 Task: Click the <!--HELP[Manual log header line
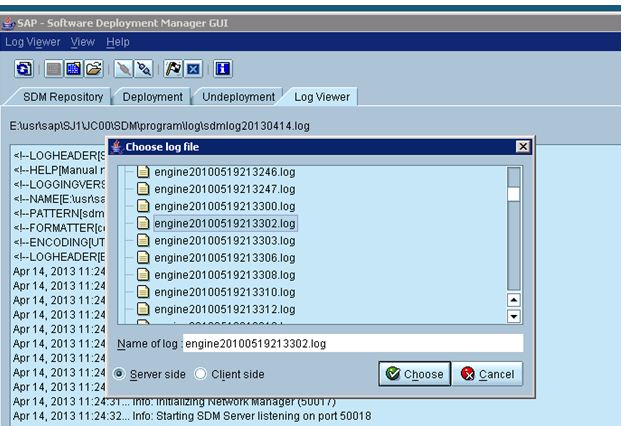59,170
